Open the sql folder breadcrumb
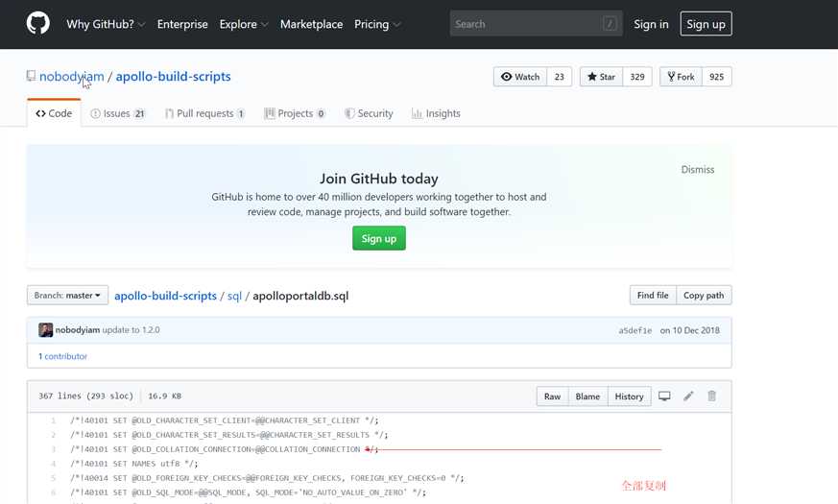Image resolution: width=838 pixels, height=504 pixels. click(x=234, y=296)
